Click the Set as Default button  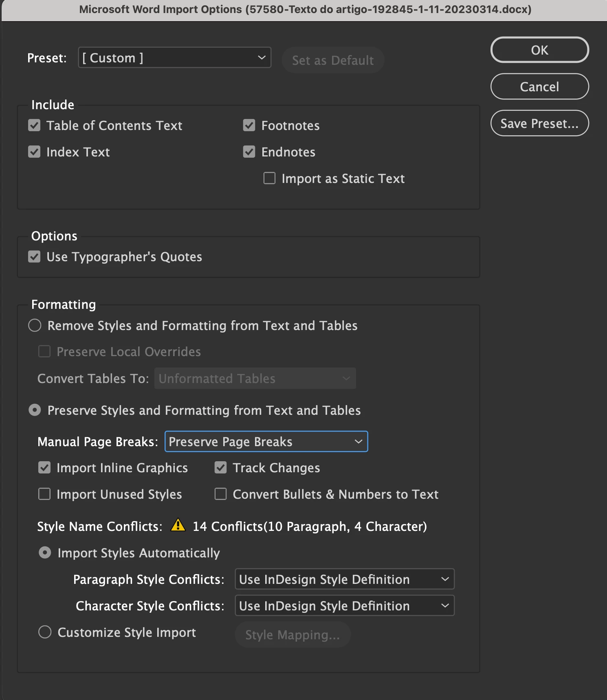click(333, 60)
